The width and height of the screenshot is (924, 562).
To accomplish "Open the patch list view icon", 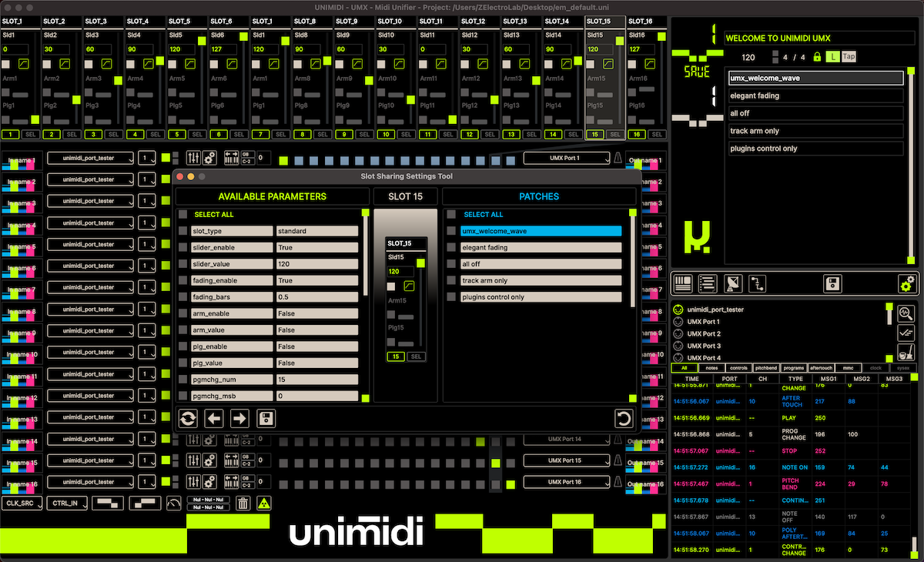I will [x=708, y=283].
